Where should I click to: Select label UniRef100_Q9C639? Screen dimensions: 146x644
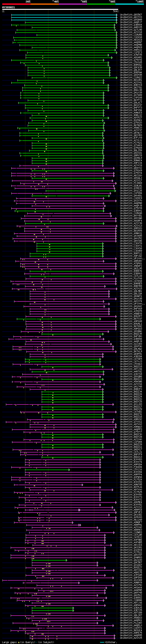click(131, 67)
